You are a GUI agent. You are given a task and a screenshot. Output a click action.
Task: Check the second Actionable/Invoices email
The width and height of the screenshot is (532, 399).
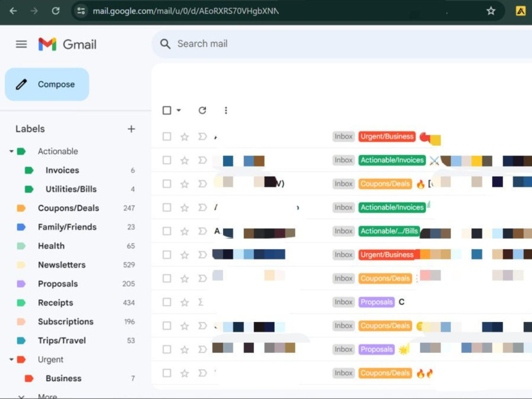click(167, 207)
